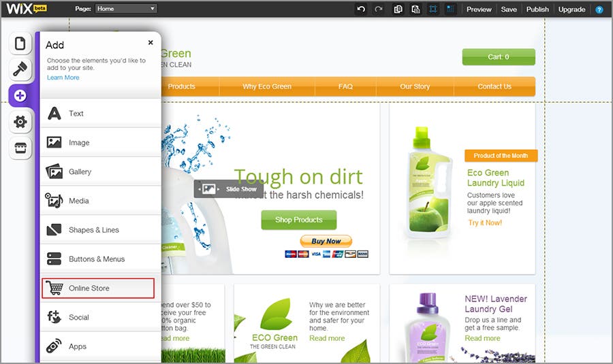Open the blue Help question mark

click(599, 10)
